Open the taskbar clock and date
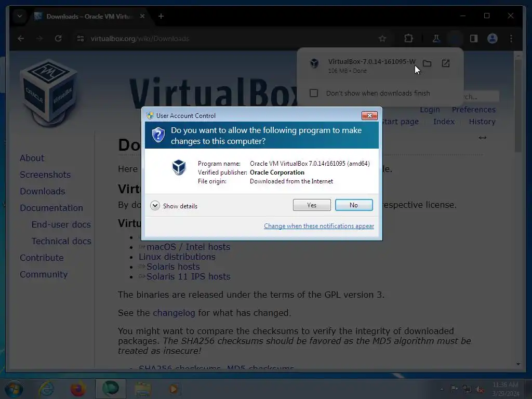The image size is (532, 399). (506, 389)
